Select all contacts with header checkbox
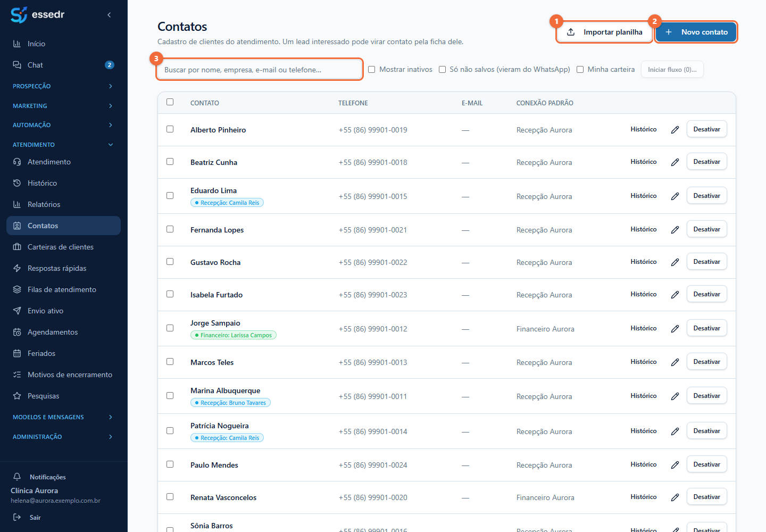 170,102
